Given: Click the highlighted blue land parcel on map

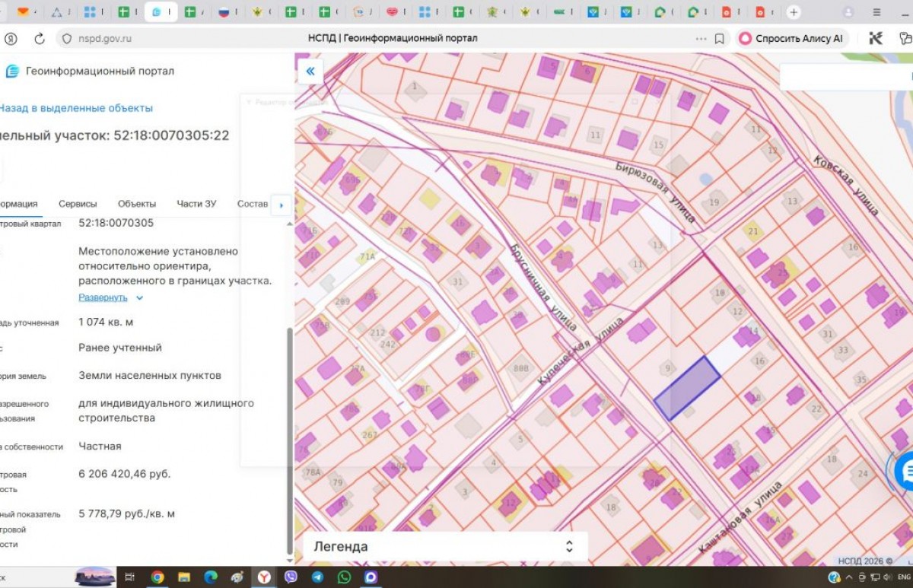Looking at the screenshot, I should [x=688, y=388].
